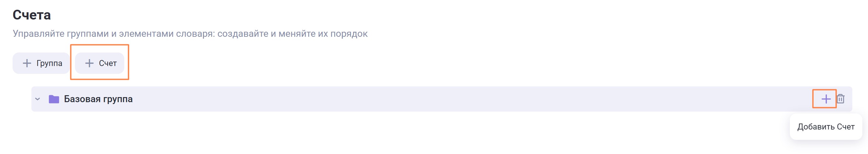
Task: Create a new group with the Группа button
Action: point(41,63)
